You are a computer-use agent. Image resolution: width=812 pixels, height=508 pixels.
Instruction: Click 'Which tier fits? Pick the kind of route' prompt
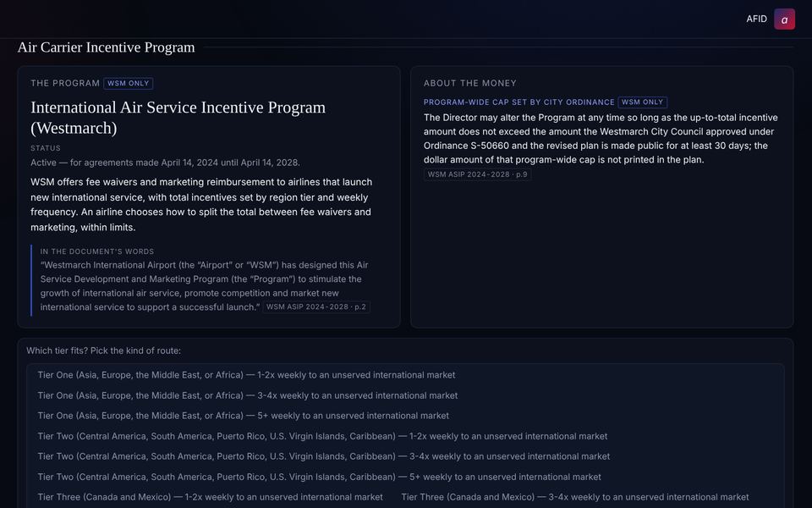(103, 351)
